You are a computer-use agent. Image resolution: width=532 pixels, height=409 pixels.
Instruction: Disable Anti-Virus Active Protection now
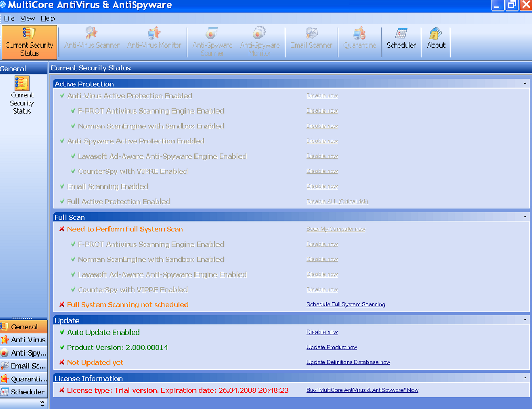pos(322,95)
